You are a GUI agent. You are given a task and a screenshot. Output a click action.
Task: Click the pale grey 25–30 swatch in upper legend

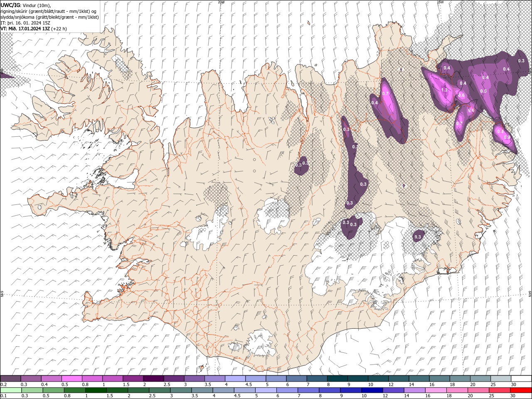click(x=500, y=379)
